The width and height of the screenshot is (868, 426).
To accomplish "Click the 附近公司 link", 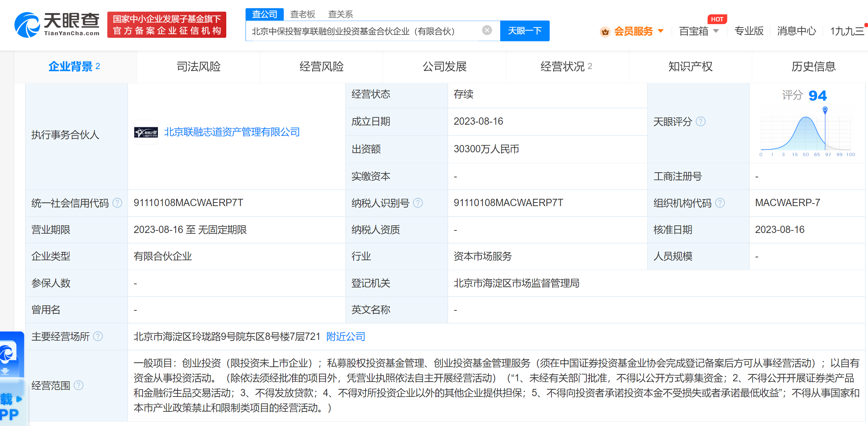I will click(x=346, y=337).
